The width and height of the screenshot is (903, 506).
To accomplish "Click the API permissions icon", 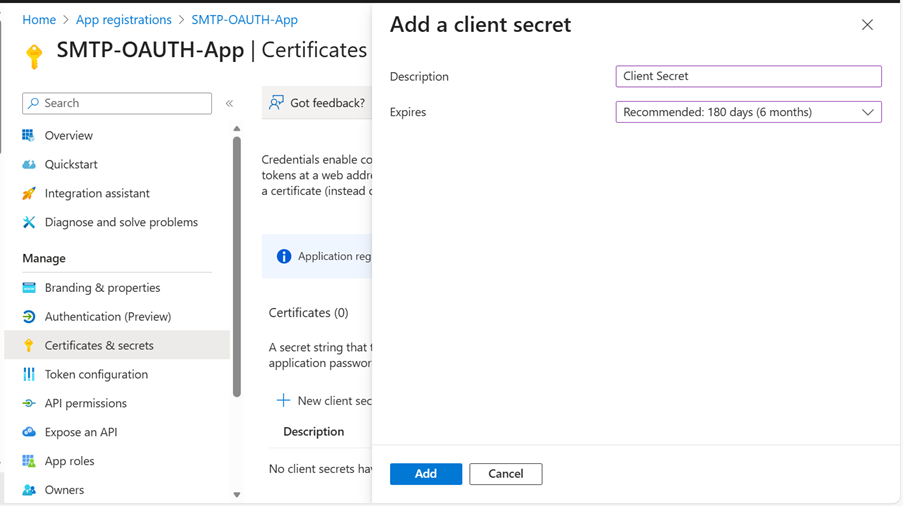I will pos(29,403).
